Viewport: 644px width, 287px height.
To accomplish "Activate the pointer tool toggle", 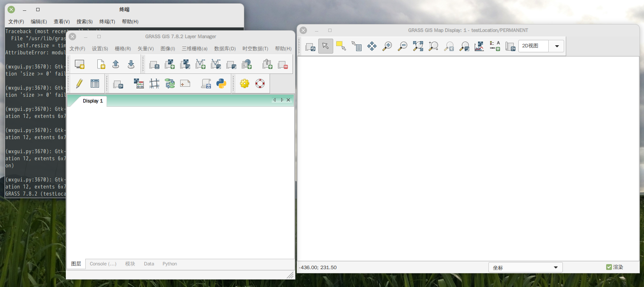I will [326, 46].
